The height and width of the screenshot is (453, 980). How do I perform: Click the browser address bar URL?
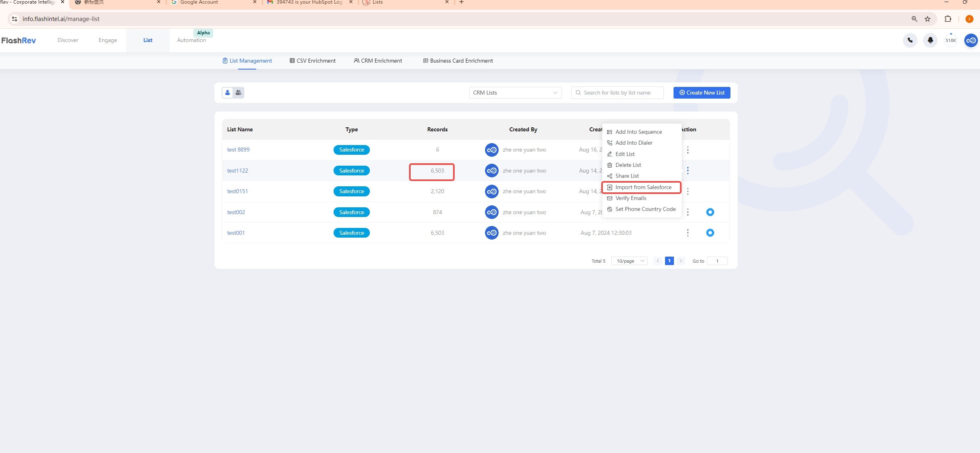(61, 19)
